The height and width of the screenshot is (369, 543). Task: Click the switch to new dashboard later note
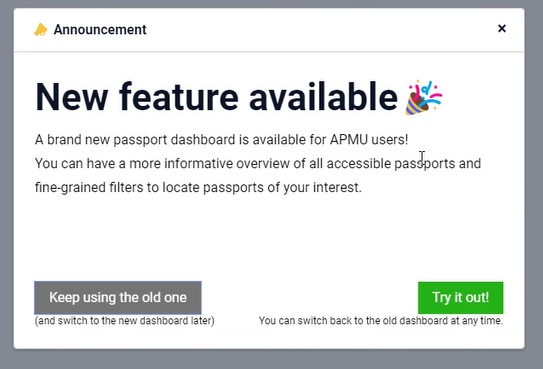125,321
